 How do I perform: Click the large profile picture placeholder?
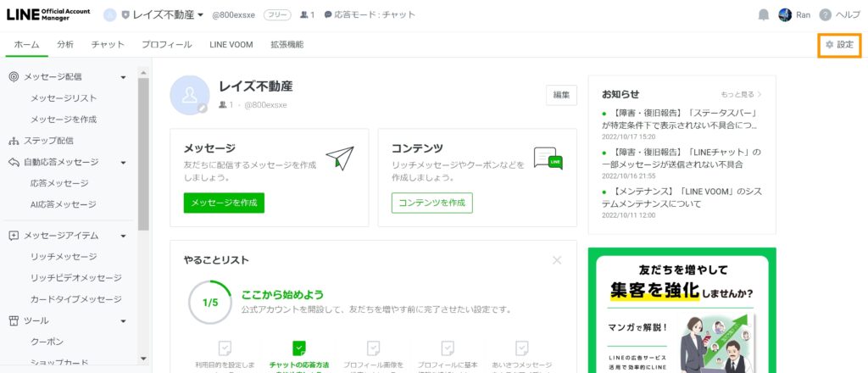click(190, 95)
